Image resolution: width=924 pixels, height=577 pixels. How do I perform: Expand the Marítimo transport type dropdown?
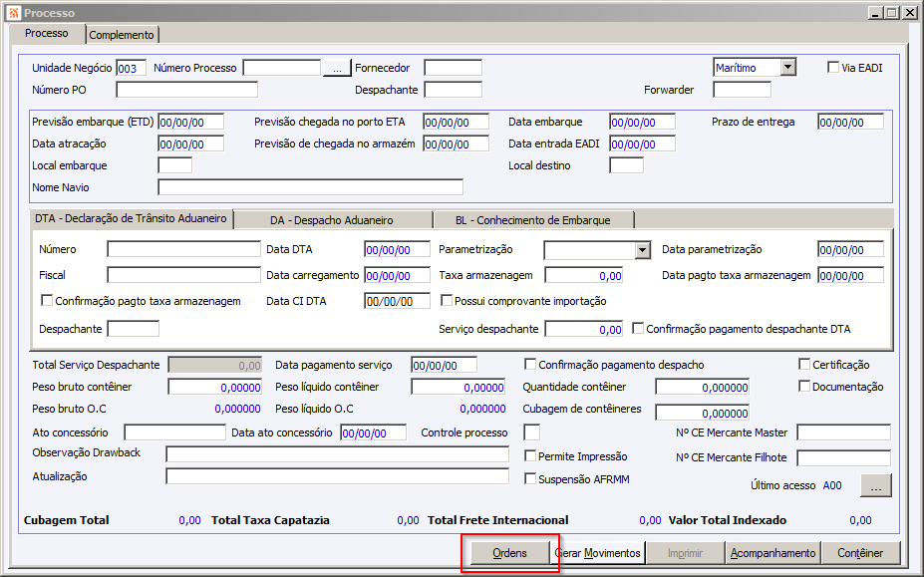[x=787, y=67]
